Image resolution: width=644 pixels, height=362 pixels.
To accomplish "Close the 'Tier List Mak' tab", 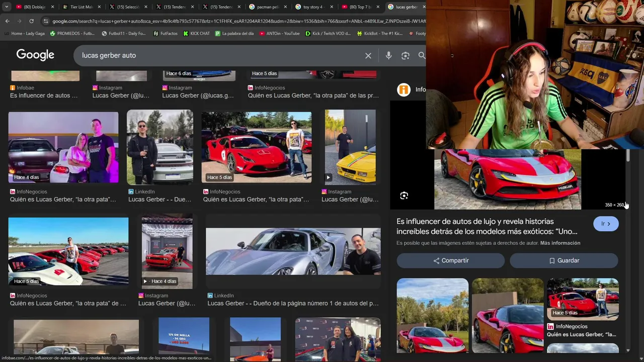I will (99, 7).
